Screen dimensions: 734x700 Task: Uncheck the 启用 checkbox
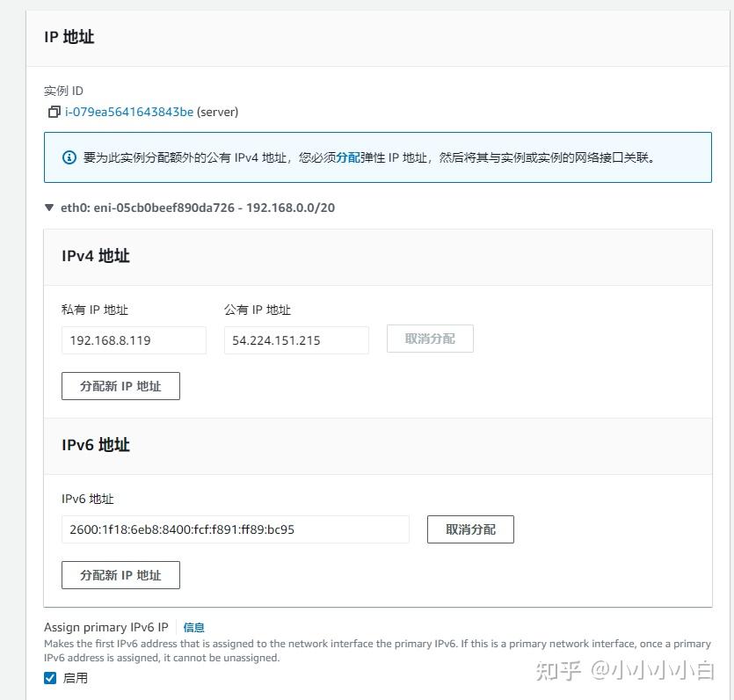pos(50,678)
